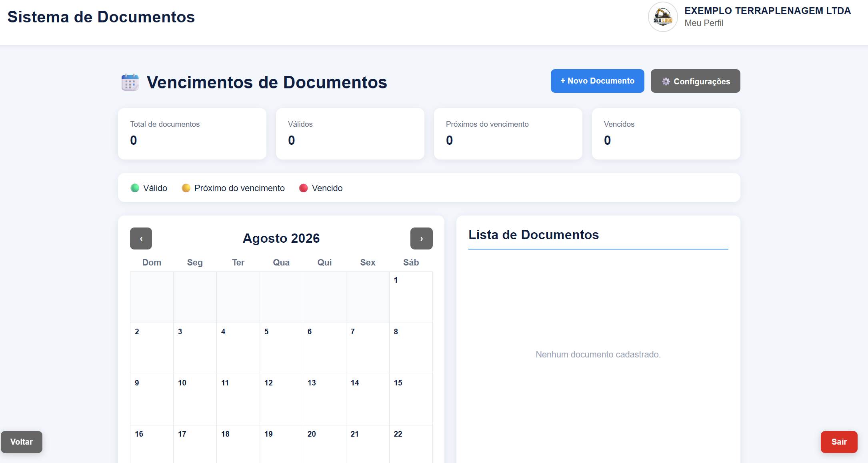Viewport: 868px width, 463px height.
Task: Select day 15 in the calendar
Action: click(411, 399)
